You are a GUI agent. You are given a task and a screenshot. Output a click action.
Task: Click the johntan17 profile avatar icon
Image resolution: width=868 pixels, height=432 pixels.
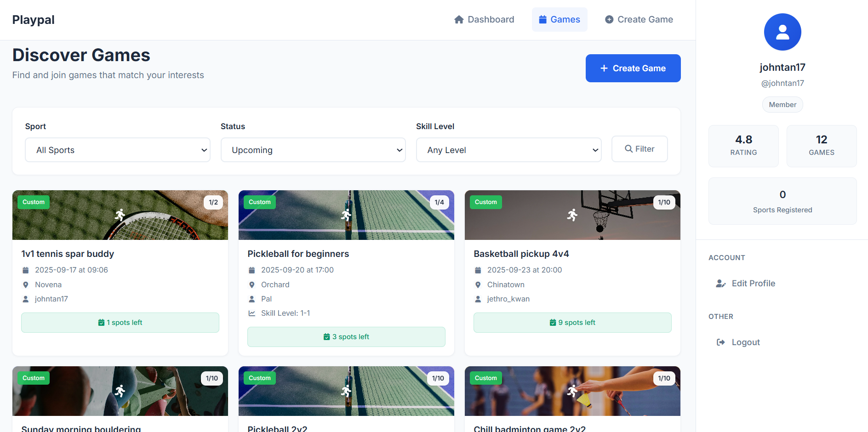pos(782,32)
